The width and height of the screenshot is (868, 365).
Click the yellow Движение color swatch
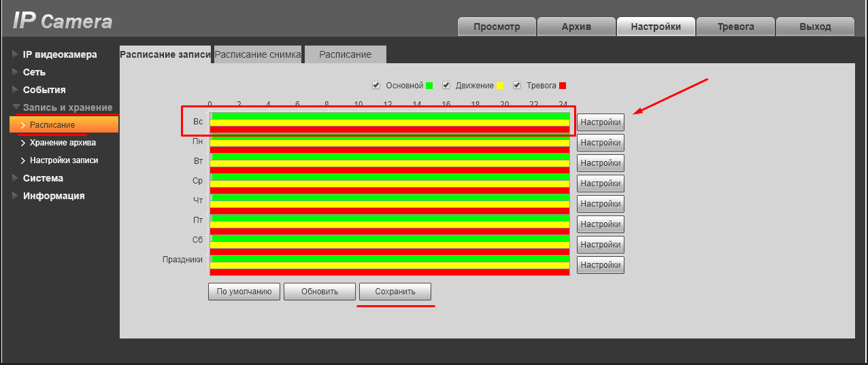(x=499, y=86)
